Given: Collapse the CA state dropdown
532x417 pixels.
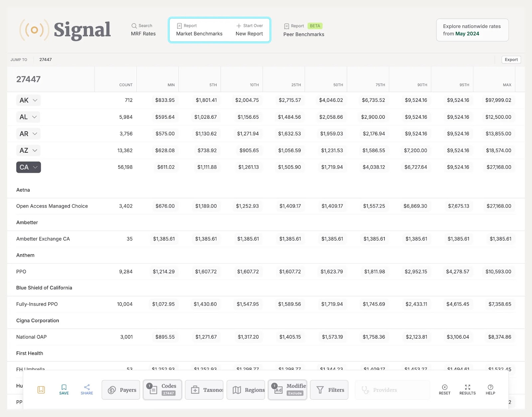Looking at the screenshot, I should [x=29, y=167].
